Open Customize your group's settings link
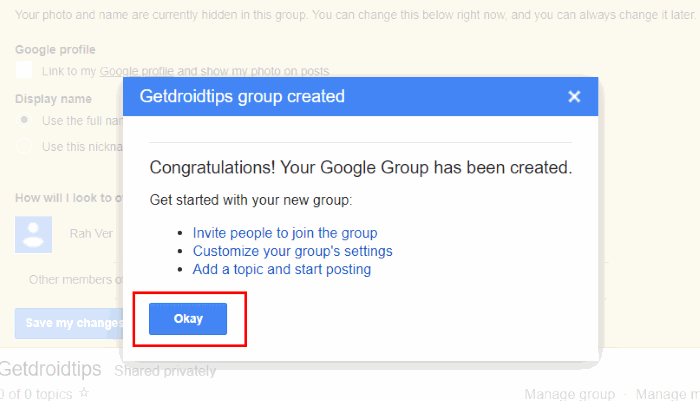 pos(292,251)
